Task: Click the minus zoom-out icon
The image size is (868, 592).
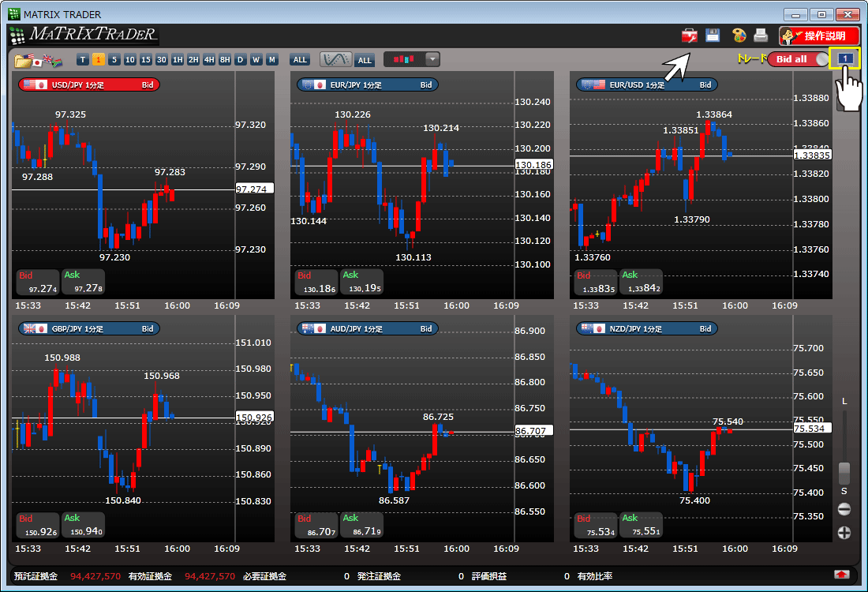Action: point(844,509)
